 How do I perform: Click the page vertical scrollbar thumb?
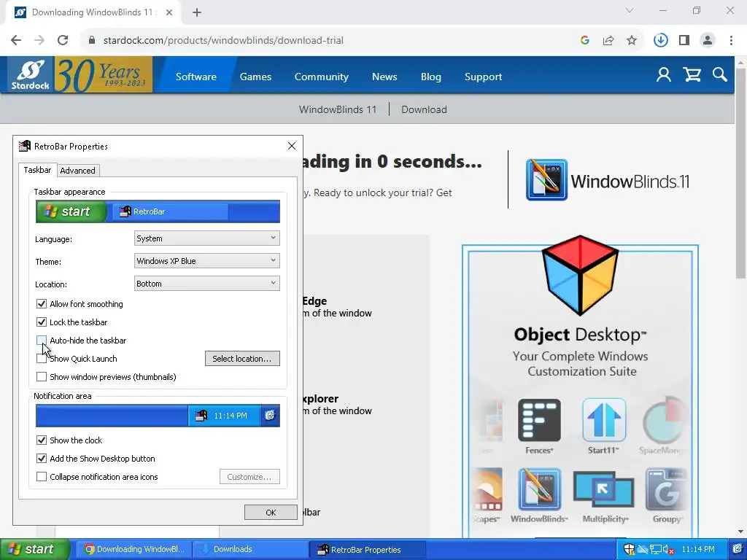tap(740, 174)
